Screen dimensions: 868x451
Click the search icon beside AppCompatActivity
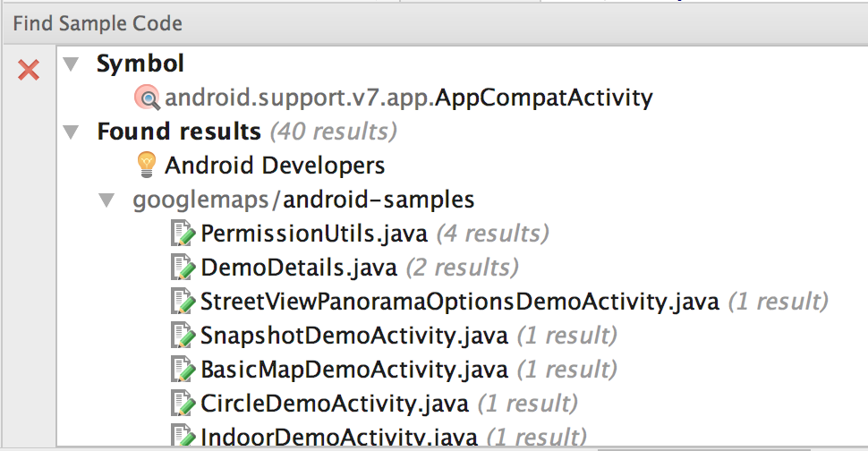click(148, 98)
